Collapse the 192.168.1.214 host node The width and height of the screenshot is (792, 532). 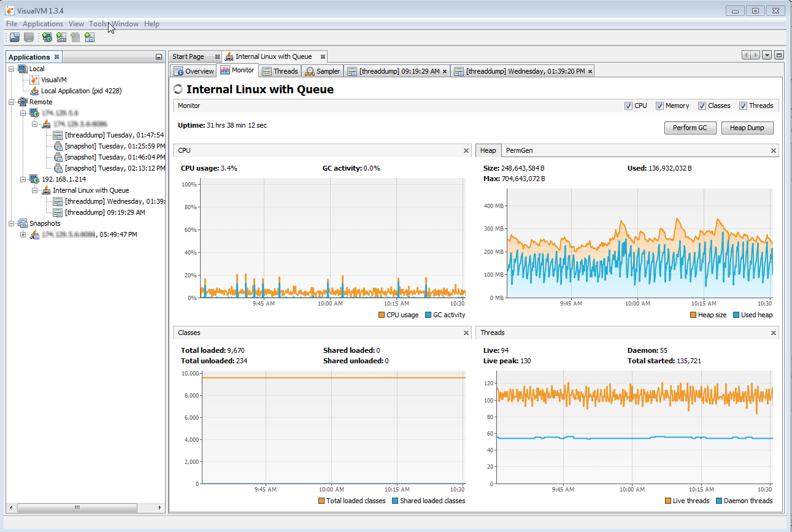tap(24, 179)
